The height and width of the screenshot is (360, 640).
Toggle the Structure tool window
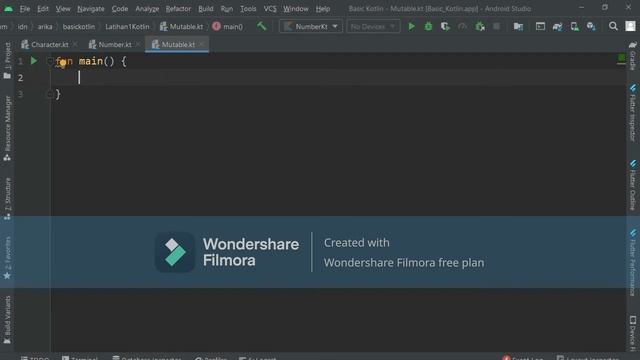click(x=7, y=199)
